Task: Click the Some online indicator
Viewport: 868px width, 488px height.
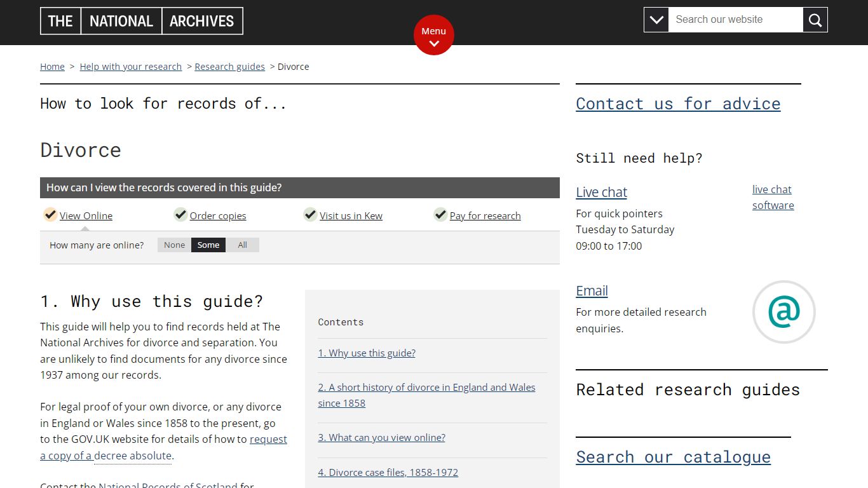Action: [208, 245]
